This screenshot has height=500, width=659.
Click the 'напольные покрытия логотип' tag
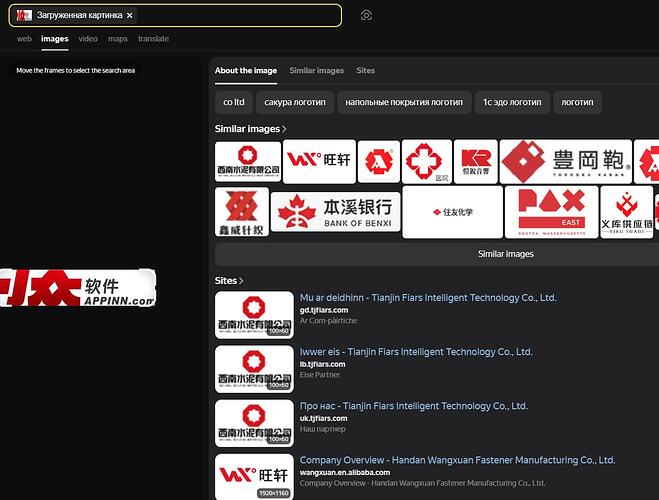[404, 102]
